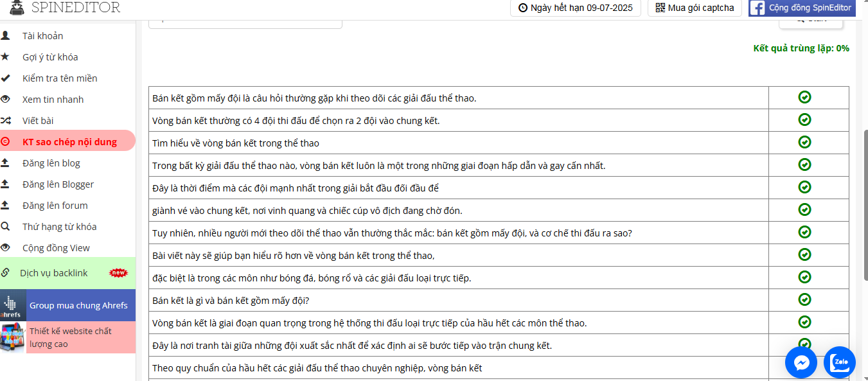Click check icon for 'Bán kết là gì' row
The image size is (868, 381).
(x=804, y=299)
